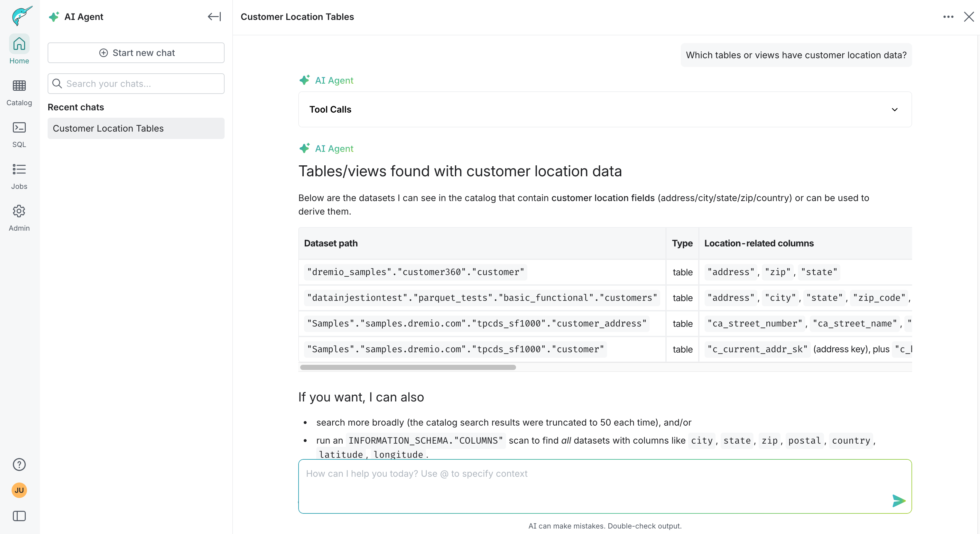Viewport: 980px width, 534px height.
Task: Click the Tool Calls chevron arrow
Action: (x=894, y=110)
